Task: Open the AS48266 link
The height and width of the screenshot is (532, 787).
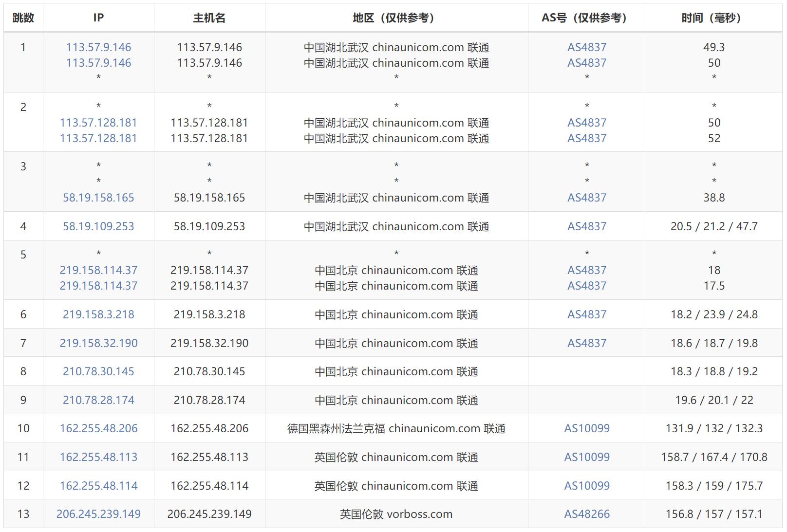Action: click(x=587, y=514)
